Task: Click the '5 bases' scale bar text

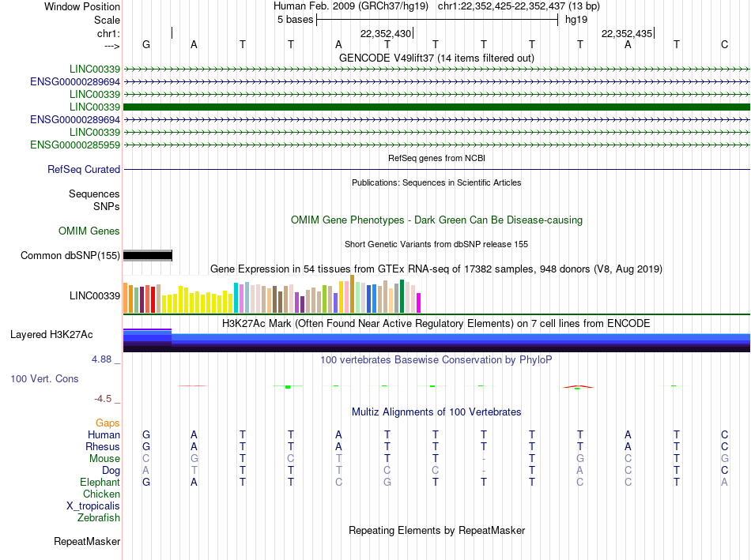Action: 295,20
